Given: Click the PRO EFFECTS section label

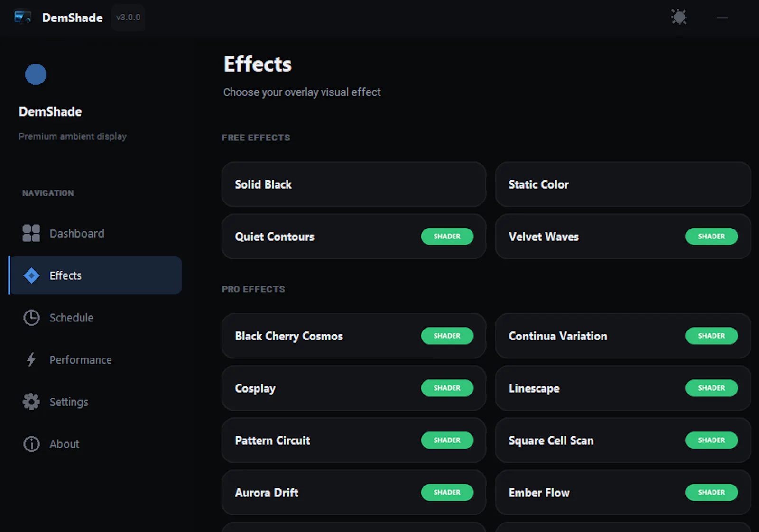Looking at the screenshot, I should click(253, 289).
